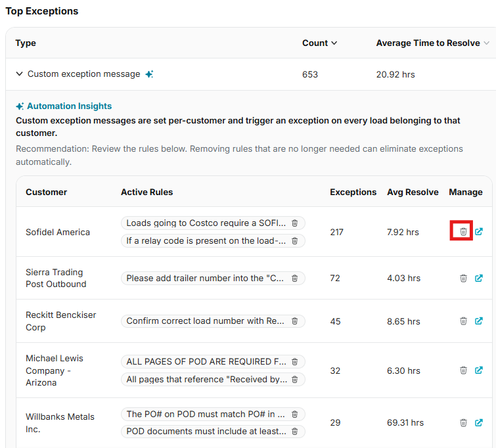
Task: Click the 7.92 hrs value
Action: click(403, 233)
